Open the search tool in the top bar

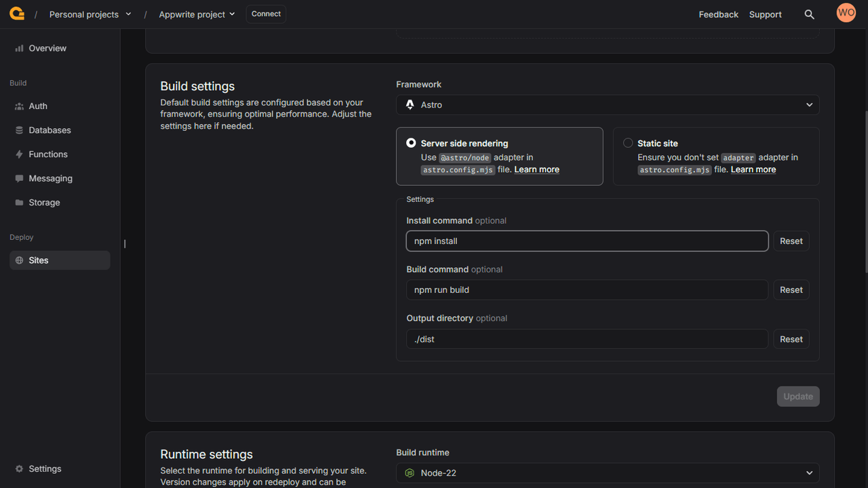809,14
